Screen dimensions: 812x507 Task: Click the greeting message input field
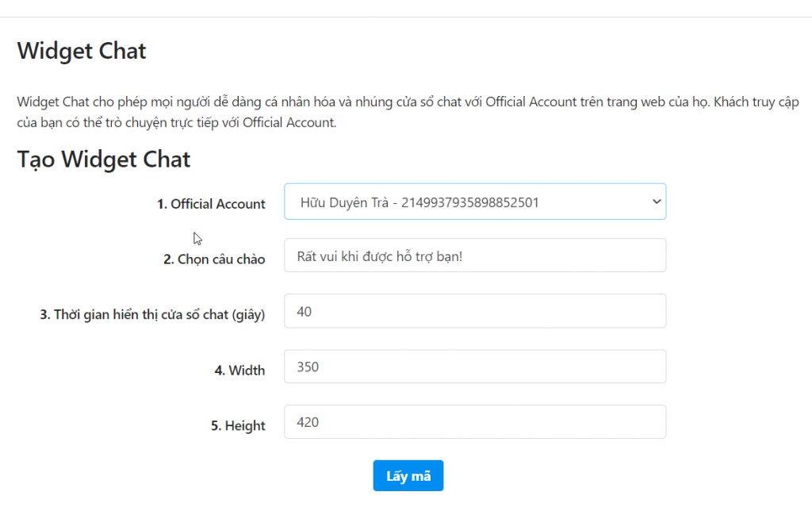475,255
